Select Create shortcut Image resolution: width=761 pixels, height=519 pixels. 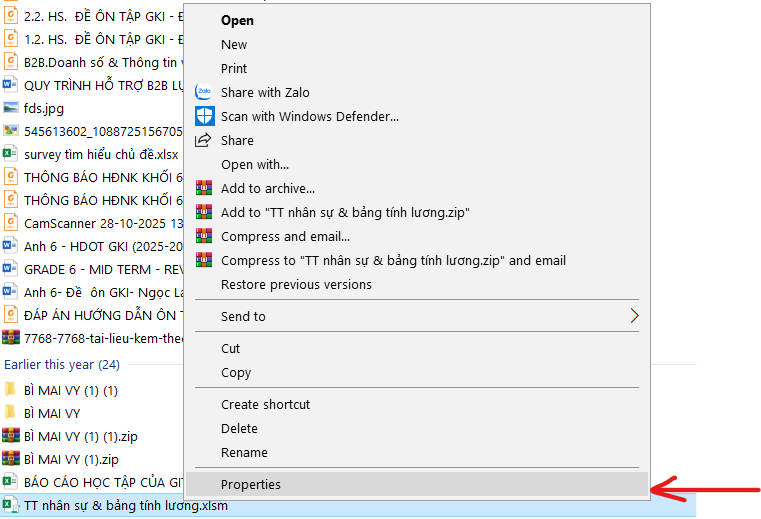417,404
